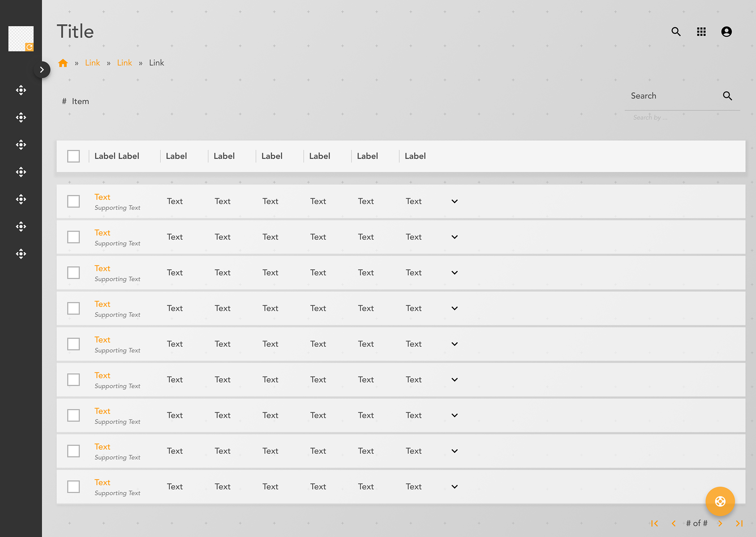Go to next page using the pagination arrow
Image resolution: width=756 pixels, height=537 pixels.
click(720, 523)
